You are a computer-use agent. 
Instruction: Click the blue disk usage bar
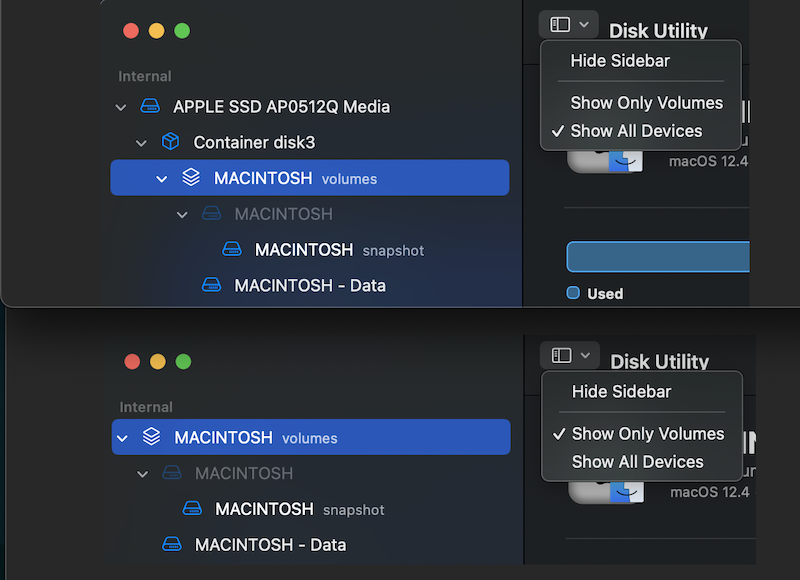[x=658, y=257]
